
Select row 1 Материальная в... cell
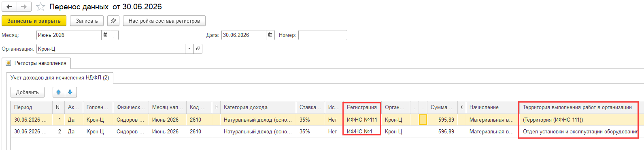pyautogui.click(x=492, y=120)
